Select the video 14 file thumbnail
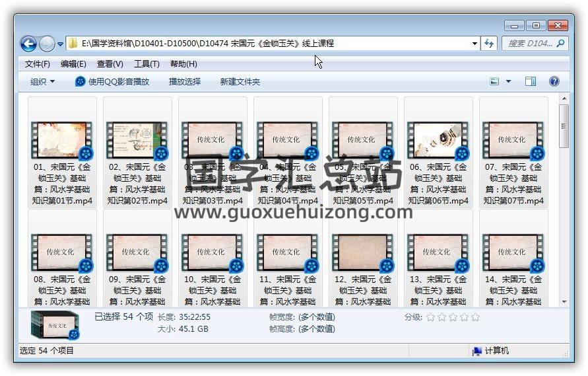This screenshot has height=376, width=588. 513,252
